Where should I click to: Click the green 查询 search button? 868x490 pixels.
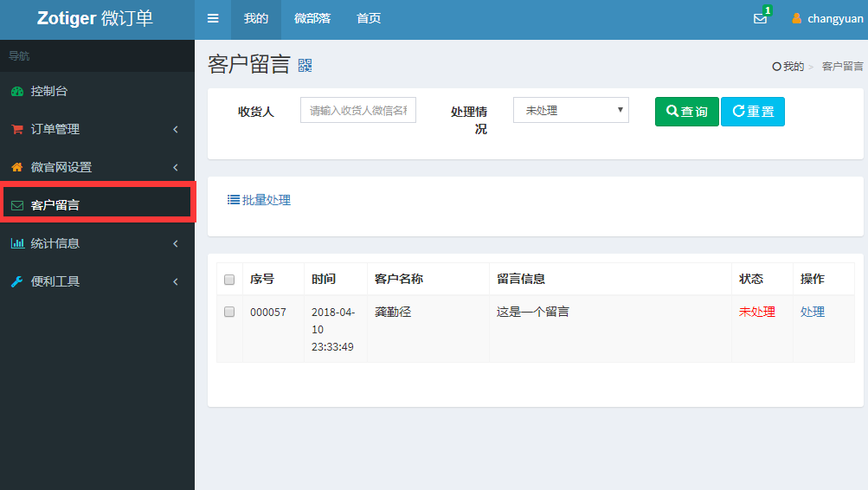(x=687, y=112)
